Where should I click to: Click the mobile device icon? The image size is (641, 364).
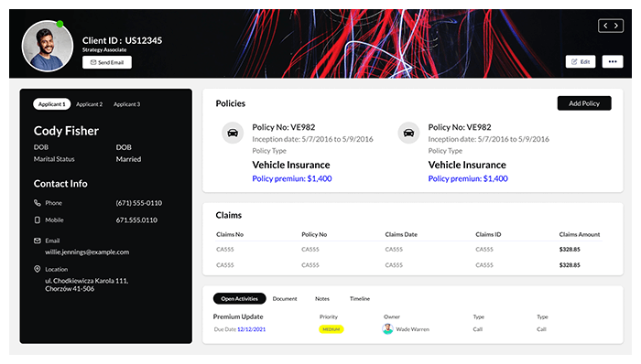[38, 219]
